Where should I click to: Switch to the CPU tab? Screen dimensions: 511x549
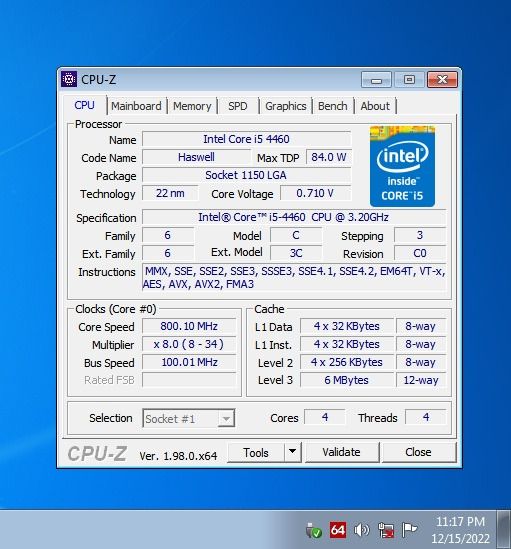click(x=84, y=105)
